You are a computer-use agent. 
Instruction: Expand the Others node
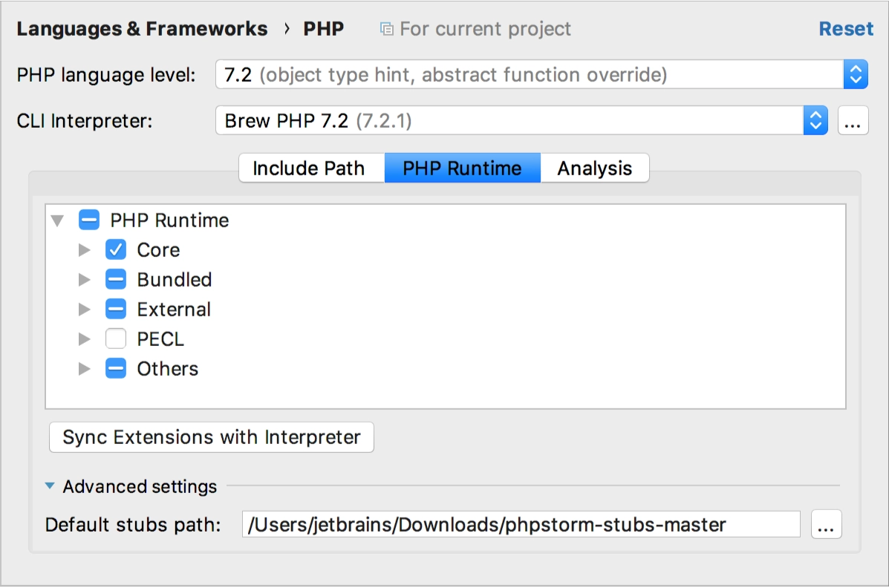[x=85, y=368]
